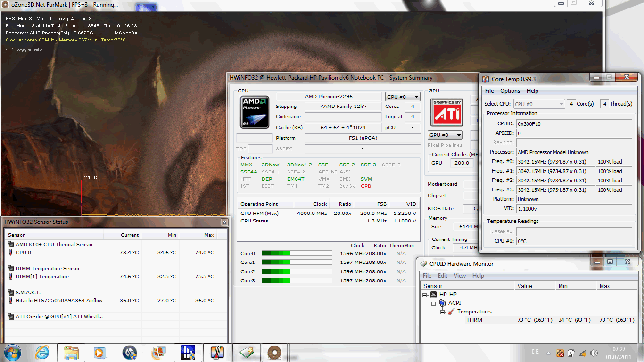The height and width of the screenshot is (362, 644).
Task: Switch to the FurMark taskbar button
Action: 275,353
